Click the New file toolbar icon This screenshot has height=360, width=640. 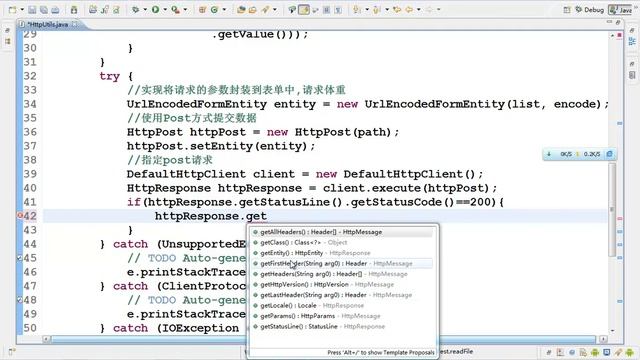13,9
